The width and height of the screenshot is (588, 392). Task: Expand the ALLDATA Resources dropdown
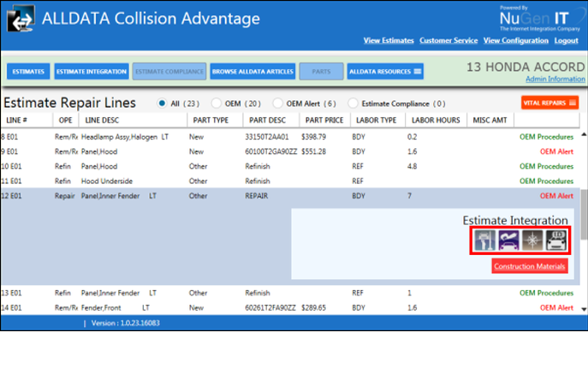[385, 72]
